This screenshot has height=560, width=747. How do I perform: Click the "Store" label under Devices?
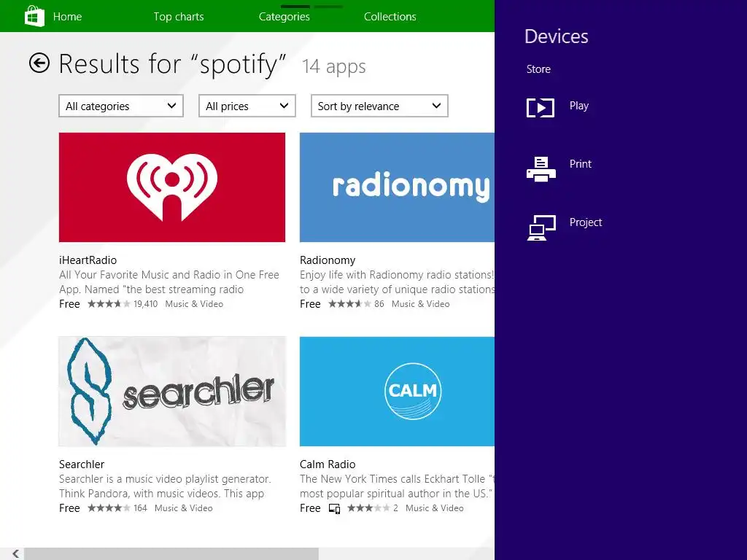pos(538,69)
